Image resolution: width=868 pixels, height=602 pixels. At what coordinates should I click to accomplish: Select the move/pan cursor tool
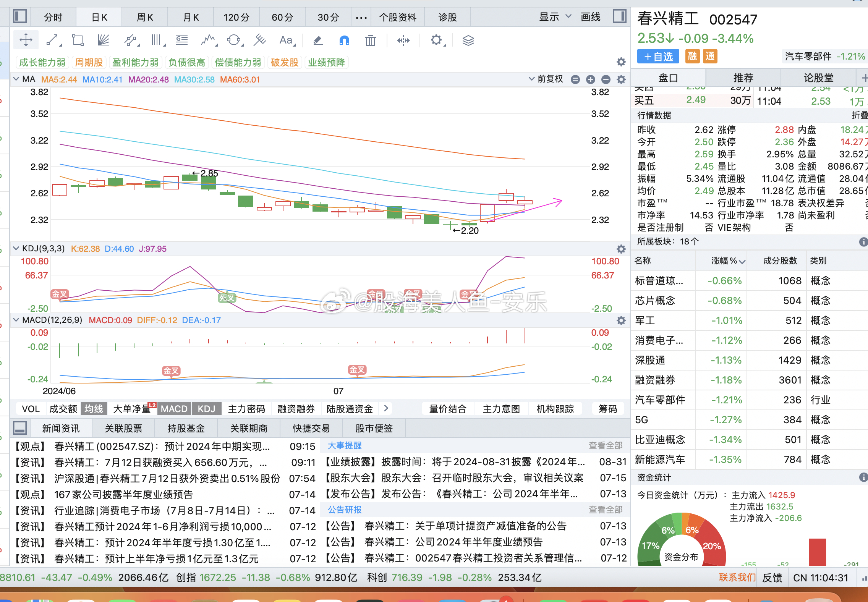tap(26, 40)
